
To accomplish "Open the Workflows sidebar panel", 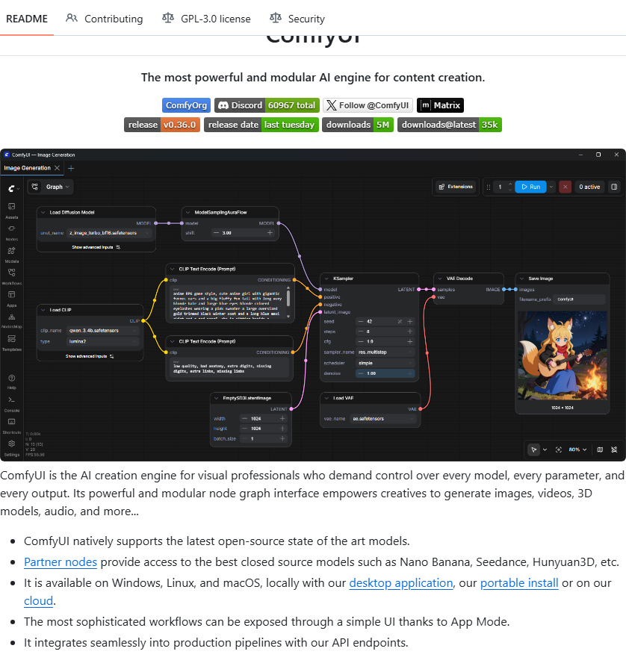I will pyautogui.click(x=11, y=276).
